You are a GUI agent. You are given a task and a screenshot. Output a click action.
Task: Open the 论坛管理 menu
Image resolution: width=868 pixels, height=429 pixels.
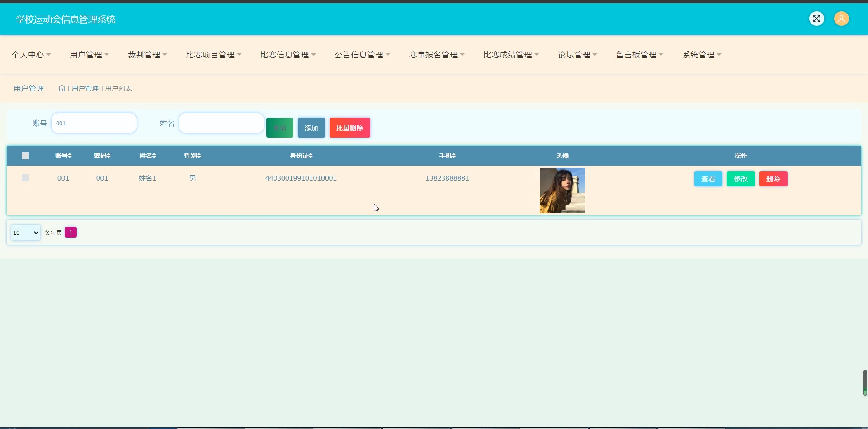click(577, 55)
